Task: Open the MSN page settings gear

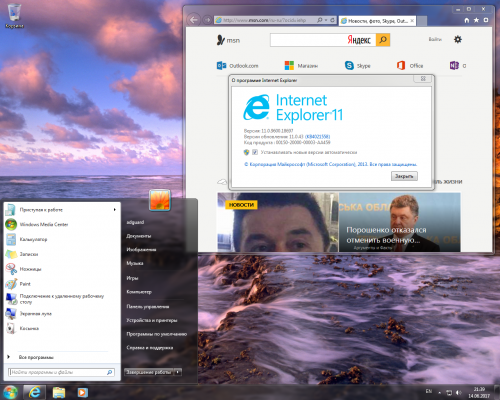Action: 458,39
